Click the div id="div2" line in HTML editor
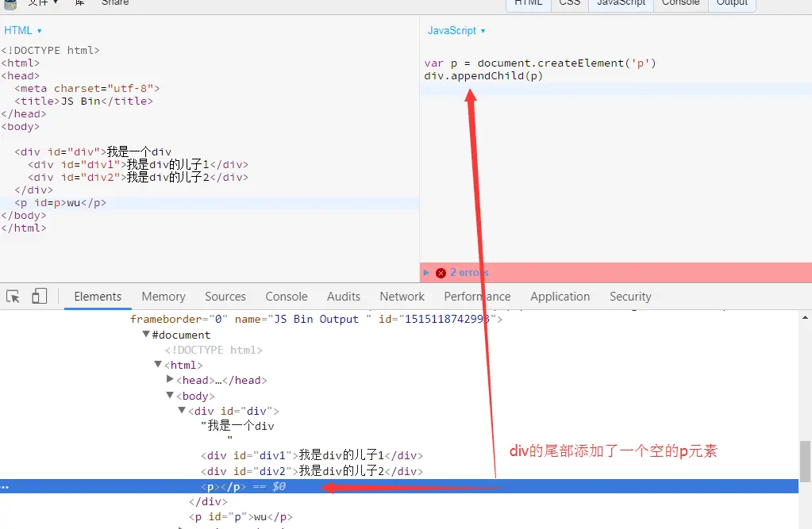 (x=138, y=178)
